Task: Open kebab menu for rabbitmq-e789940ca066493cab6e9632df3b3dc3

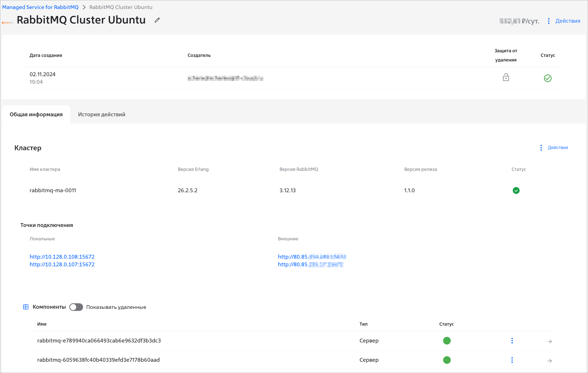Action: (x=512, y=341)
